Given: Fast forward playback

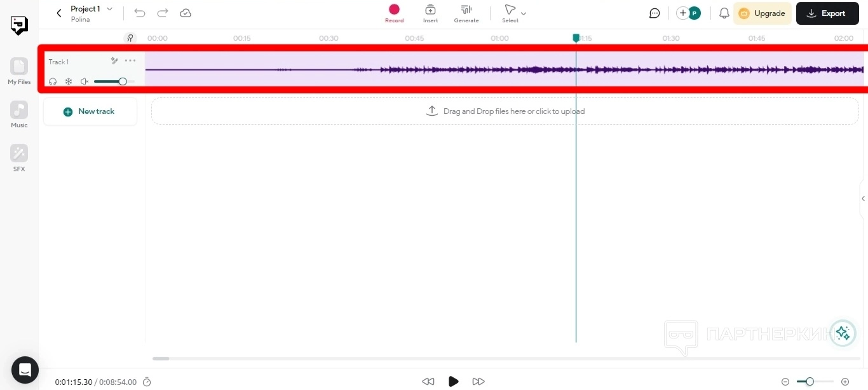Looking at the screenshot, I should tap(478, 382).
